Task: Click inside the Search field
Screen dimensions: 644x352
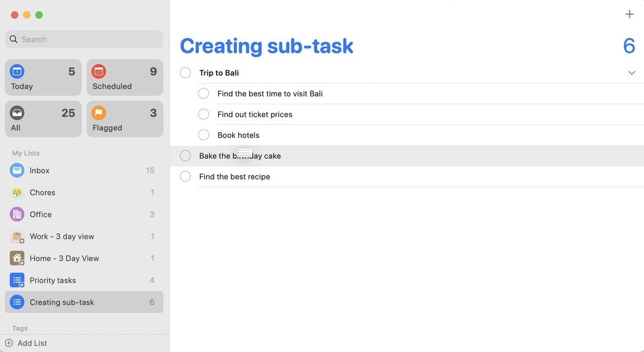Action: pyautogui.click(x=84, y=39)
